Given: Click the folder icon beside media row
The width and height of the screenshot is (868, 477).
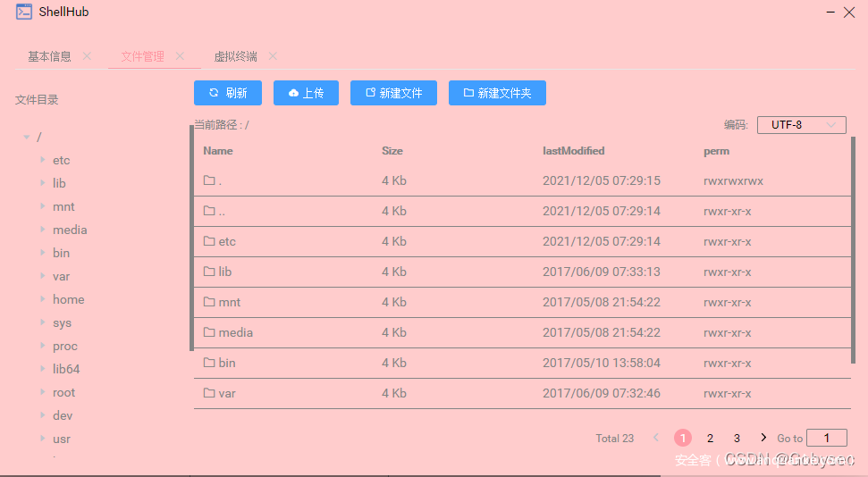Looking at the screenshot, I should pos(209,332).
